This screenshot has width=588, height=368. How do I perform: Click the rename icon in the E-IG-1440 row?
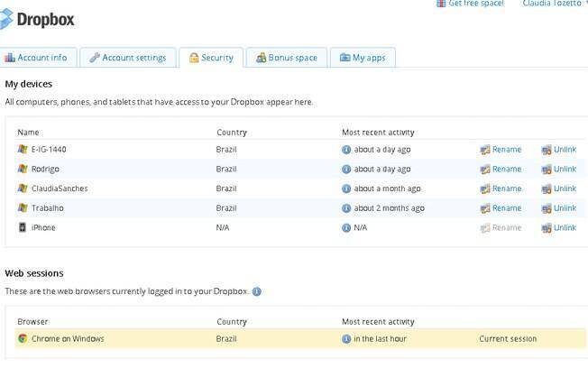485,150
